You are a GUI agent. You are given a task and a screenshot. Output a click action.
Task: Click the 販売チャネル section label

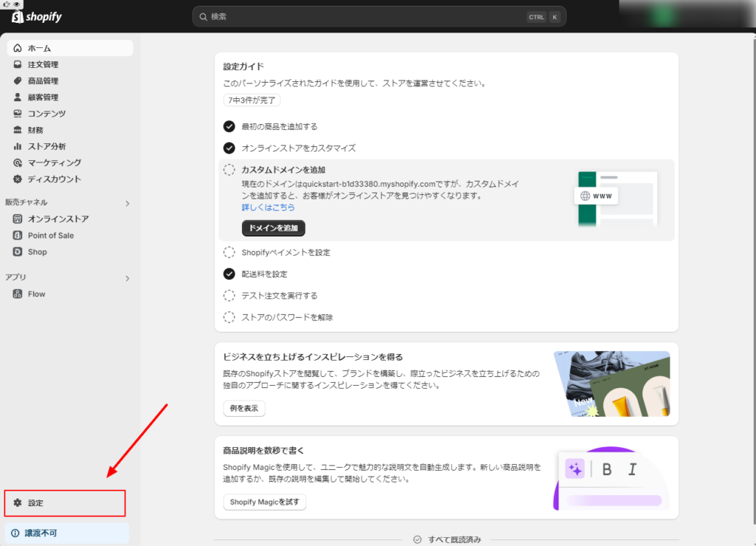[26, 202]
